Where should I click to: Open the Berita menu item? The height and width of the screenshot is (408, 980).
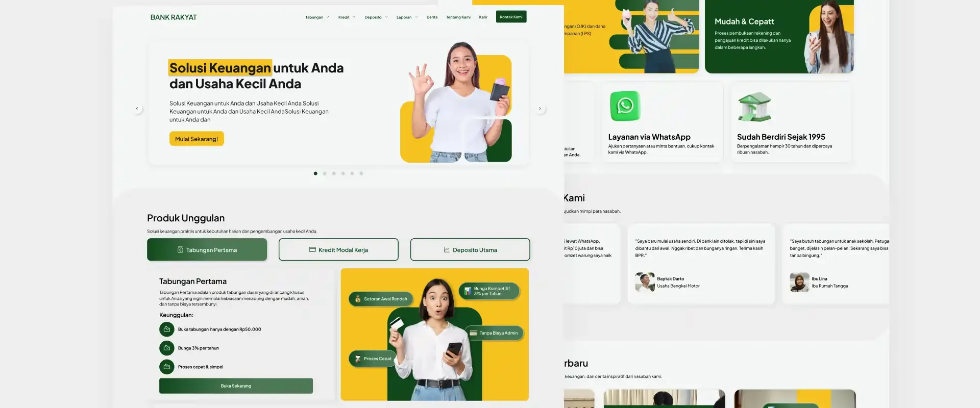click(432, 17)
